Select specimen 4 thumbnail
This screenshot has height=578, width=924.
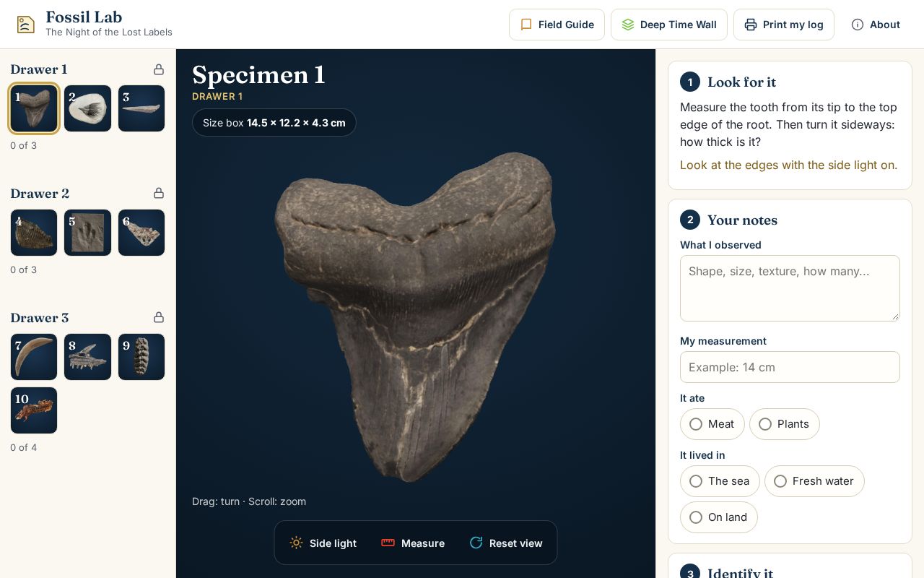tap(34, 233)
